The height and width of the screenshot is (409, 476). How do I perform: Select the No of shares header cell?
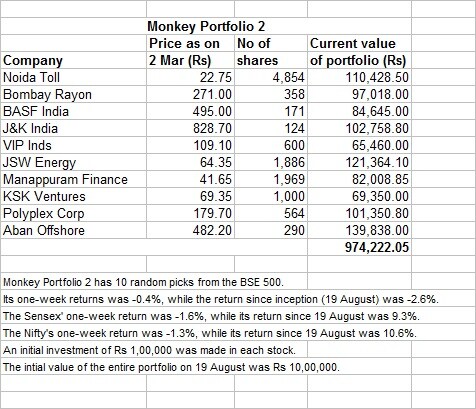point(271,52)
